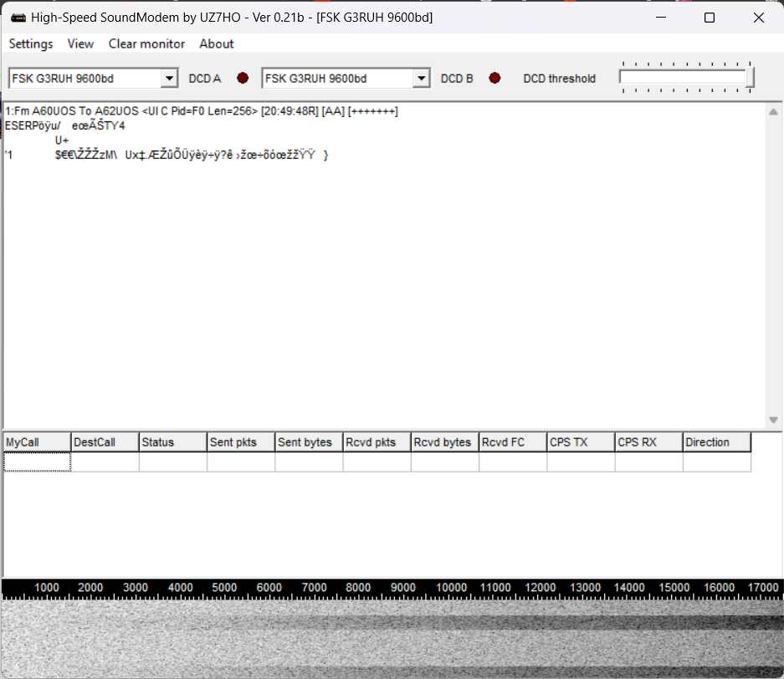784x679 pixels.
Task: Expand channel A modem type dropdown arrow
Action: click(170, 79)
